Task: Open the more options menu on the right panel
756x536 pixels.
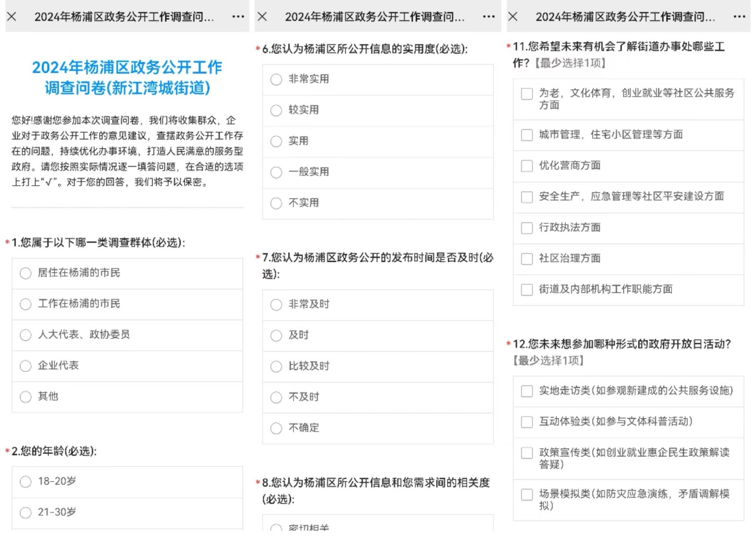Action: click(739, 17)
